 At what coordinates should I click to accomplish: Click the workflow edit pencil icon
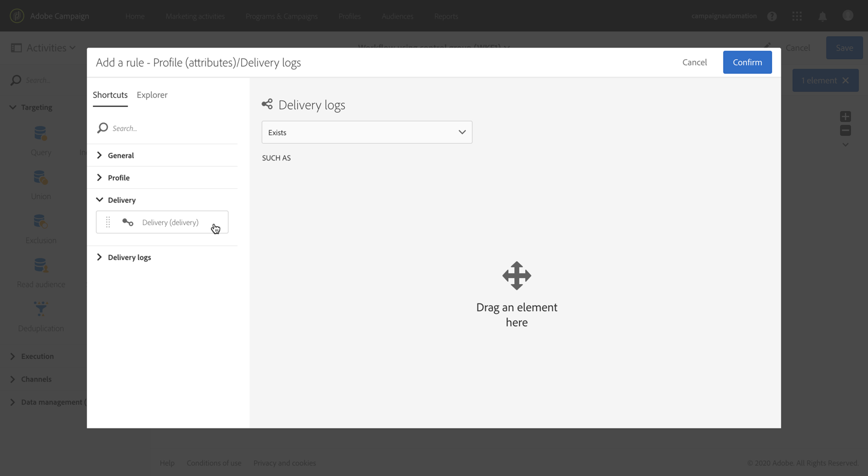pos(767,47)
